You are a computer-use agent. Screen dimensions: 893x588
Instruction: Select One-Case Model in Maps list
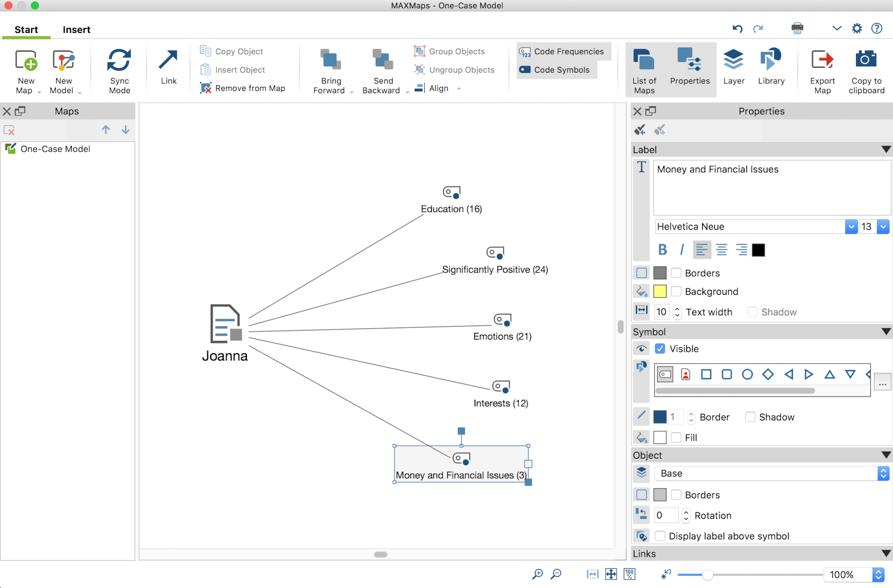(x=55, y=149)
